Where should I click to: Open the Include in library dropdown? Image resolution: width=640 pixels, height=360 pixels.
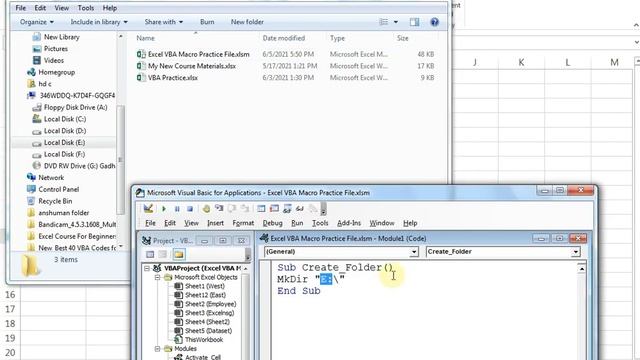click(99, 22)
